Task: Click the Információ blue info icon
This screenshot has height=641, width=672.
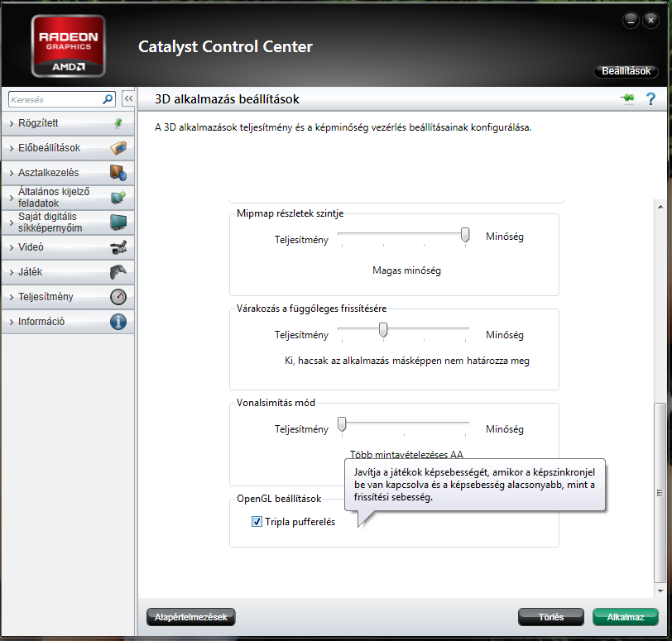Action: coord(118,322)
